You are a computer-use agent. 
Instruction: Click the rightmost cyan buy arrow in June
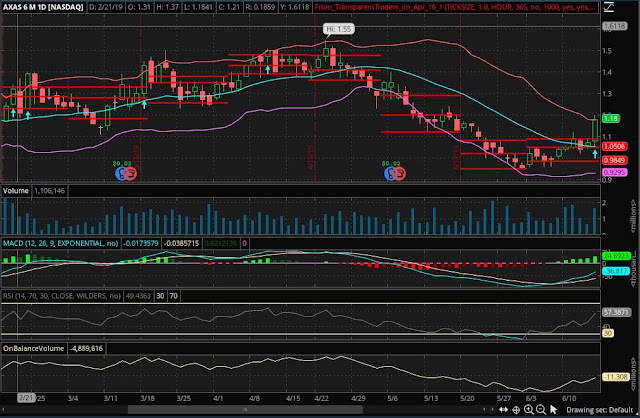pyautogui.click(x=595, y=154)
